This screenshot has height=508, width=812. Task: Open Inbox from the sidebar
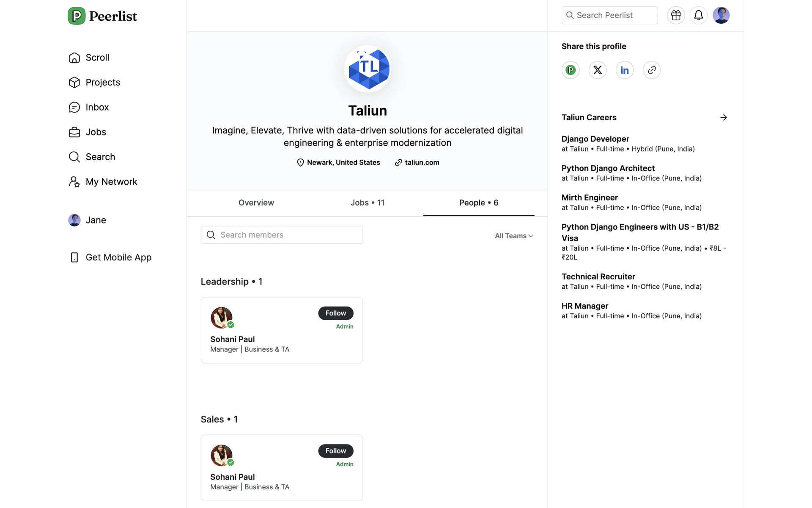97,107
